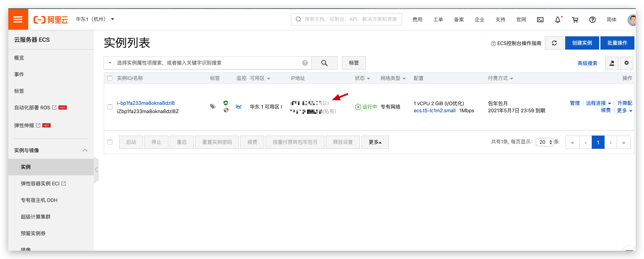Open instance link i-bp1fa233ma8okna8dzl8
This screenshot has height=259, width=644.
coord(146,103)
